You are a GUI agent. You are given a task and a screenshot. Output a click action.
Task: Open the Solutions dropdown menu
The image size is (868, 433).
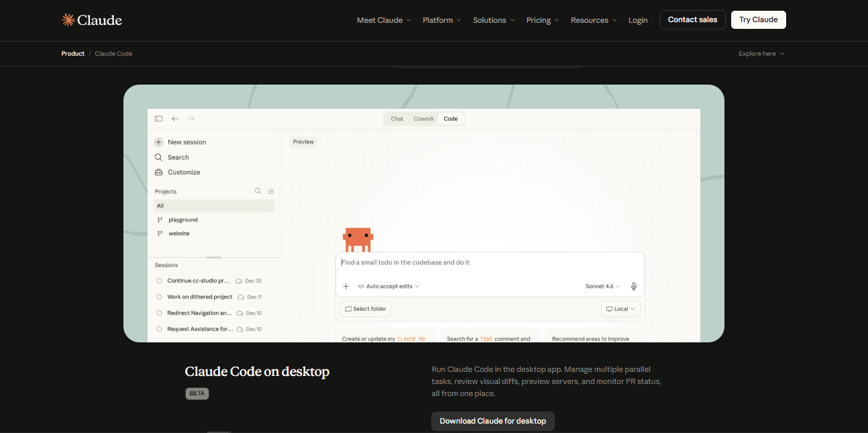point(494,20)
